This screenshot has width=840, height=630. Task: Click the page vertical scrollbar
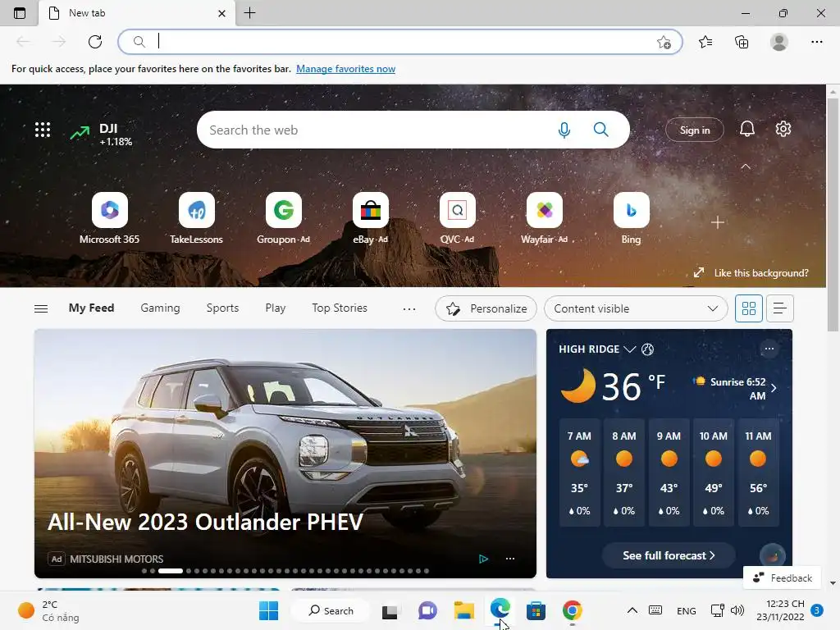click(x=833, y=214)
